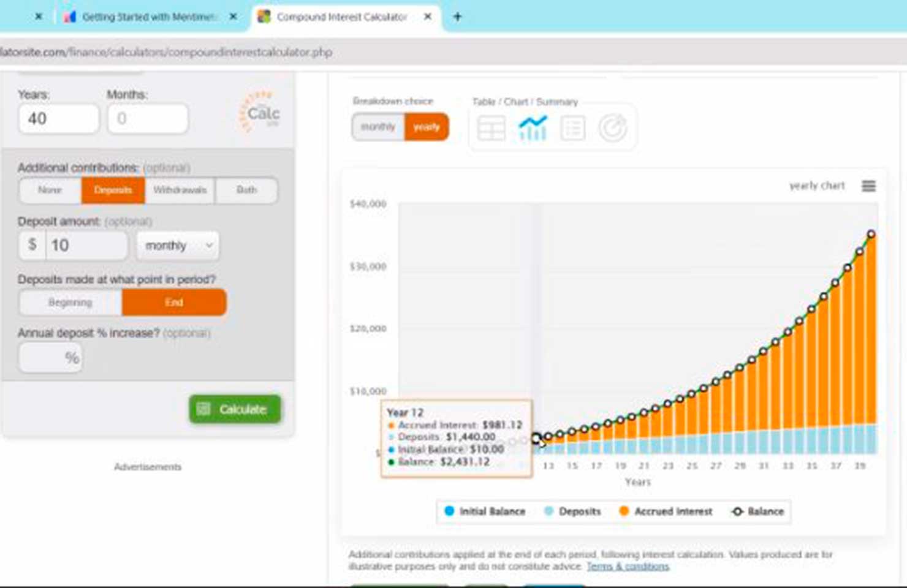Click the Years input field
Screen dimensions: 907x588
[x=58, y=118]
